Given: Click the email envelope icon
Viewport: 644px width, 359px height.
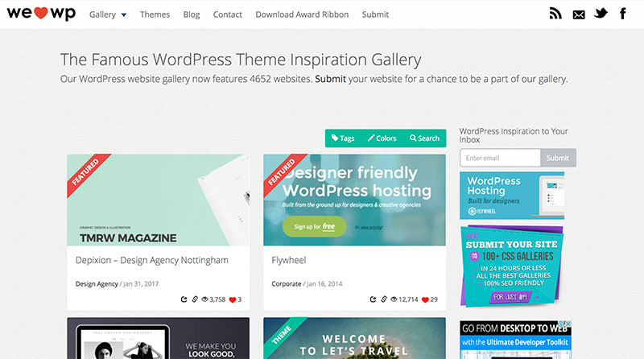Looking at the screenshot, I should (579, 14).
